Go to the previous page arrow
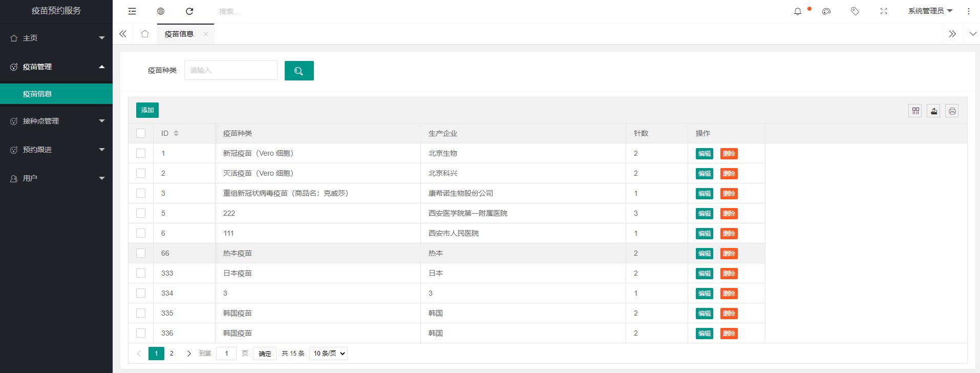 click(x=139, y=354)
